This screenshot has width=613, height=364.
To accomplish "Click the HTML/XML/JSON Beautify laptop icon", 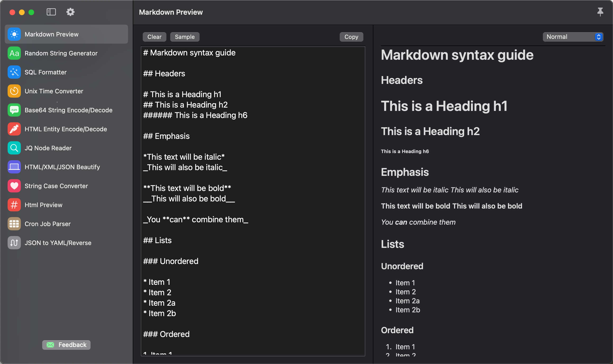I will (14, 167).
